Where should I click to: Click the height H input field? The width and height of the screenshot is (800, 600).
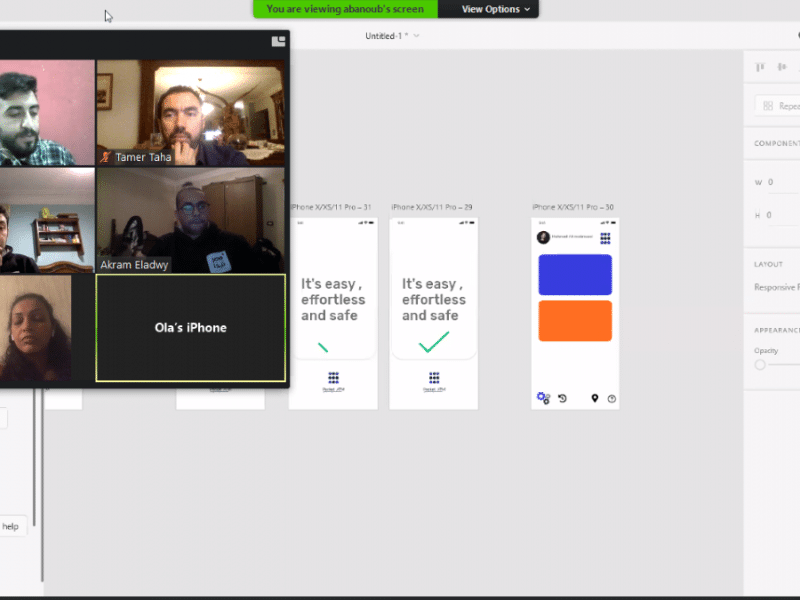[783, 215]
